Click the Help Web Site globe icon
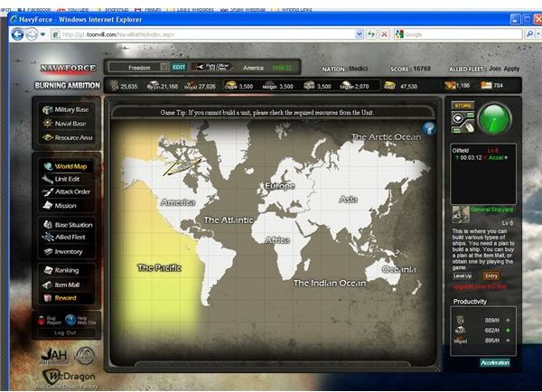542x392 pixels. pos(70,320)
